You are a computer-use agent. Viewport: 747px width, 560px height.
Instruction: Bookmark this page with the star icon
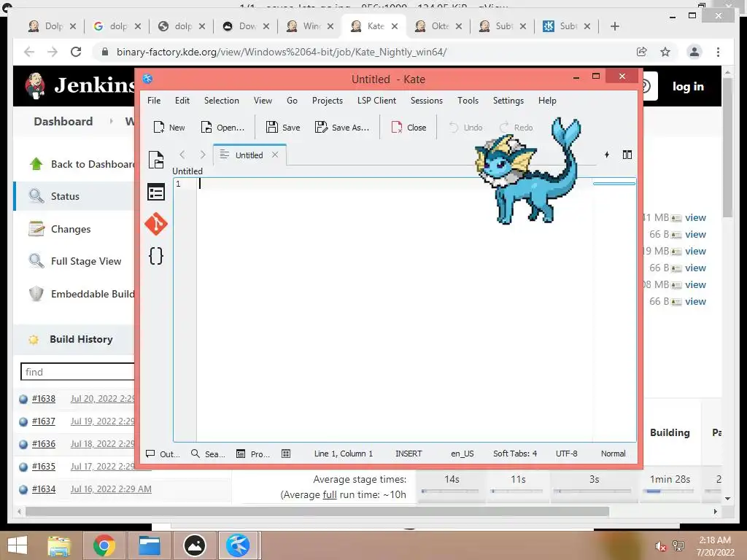pyautogui.click(x=665, y=52)
